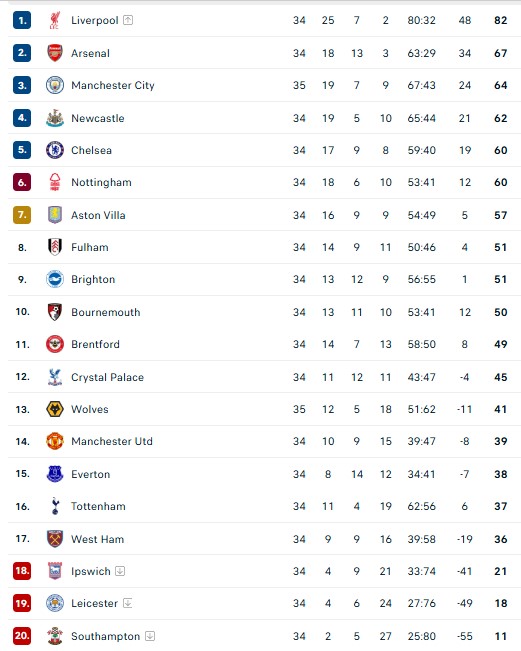This screenshot has width=521, height=651.
Task: Click the gold position 7 badge
Action: point(22,215)
